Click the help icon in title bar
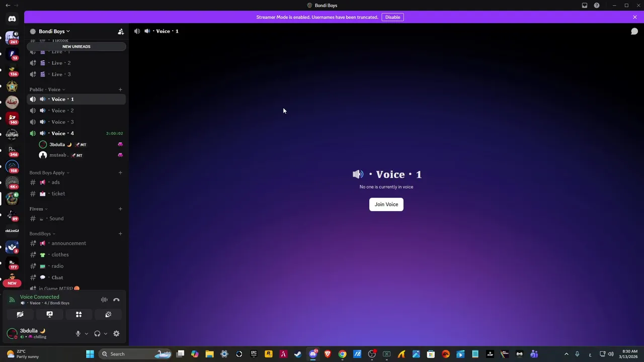The height and width of the screenshot is (362, 644). coord(597,6)
